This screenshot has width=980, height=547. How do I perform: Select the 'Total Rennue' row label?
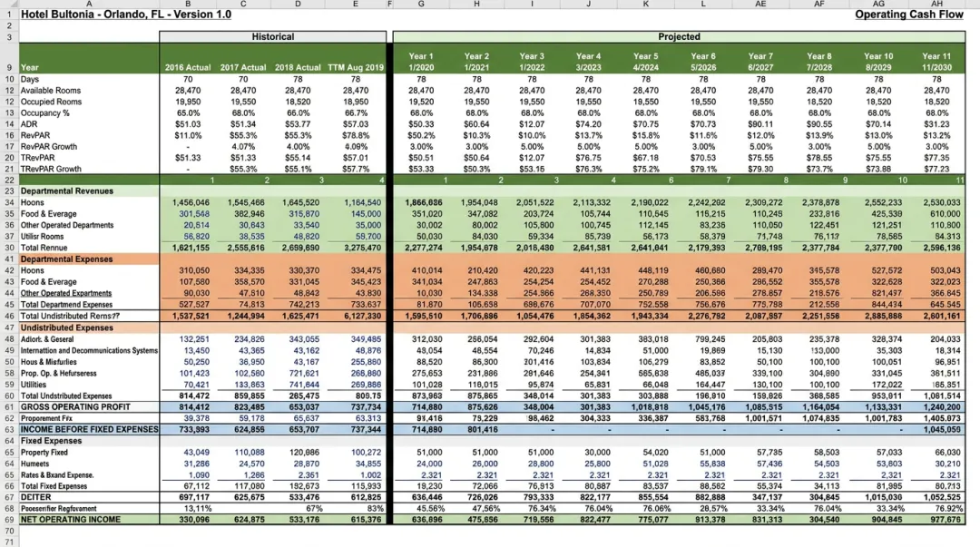point(44,248)
